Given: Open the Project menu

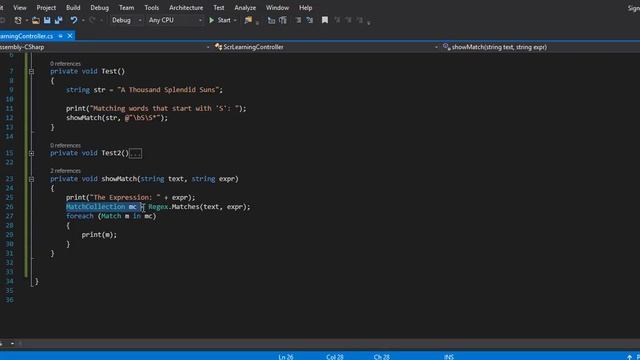Looking at the screenshot, I should coord(46,8).
